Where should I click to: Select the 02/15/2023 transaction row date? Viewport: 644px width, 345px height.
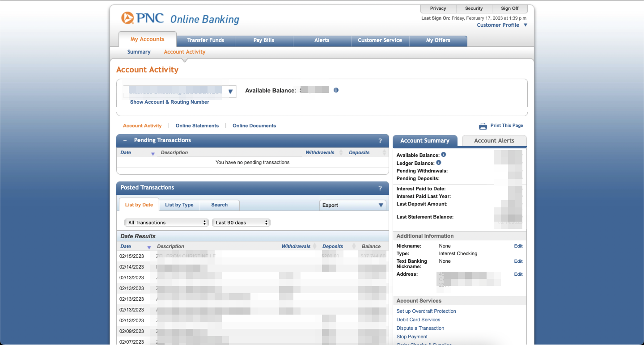(131, 256)
